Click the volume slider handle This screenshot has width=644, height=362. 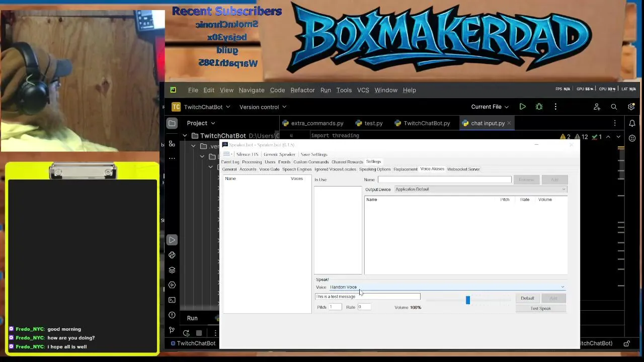click(x=468, y=300)
